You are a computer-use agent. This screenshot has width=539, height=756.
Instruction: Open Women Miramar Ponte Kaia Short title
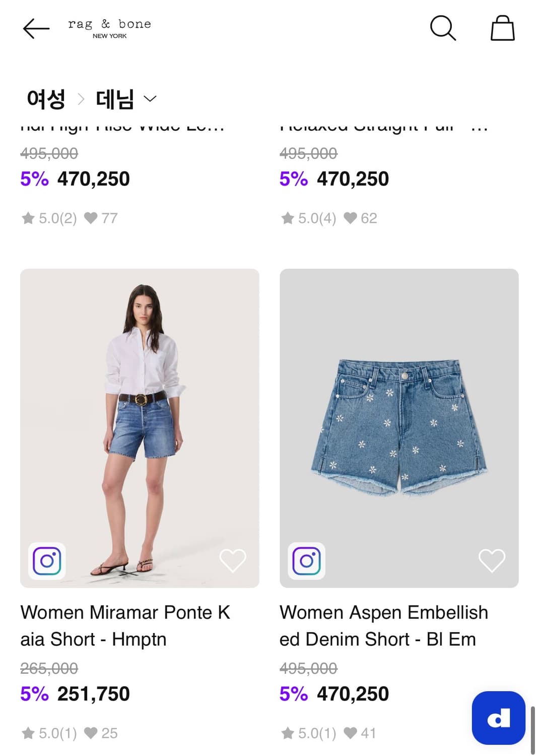[x=125, y=625]
